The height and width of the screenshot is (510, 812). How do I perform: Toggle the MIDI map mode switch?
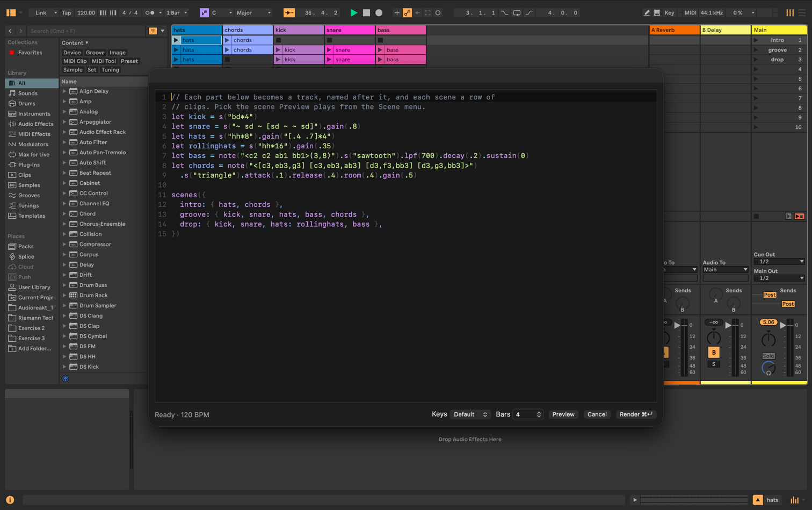click(690, 13)
